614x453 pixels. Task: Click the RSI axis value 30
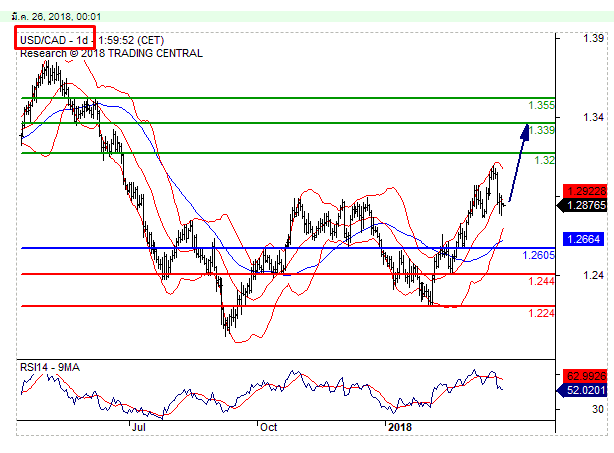598,409
